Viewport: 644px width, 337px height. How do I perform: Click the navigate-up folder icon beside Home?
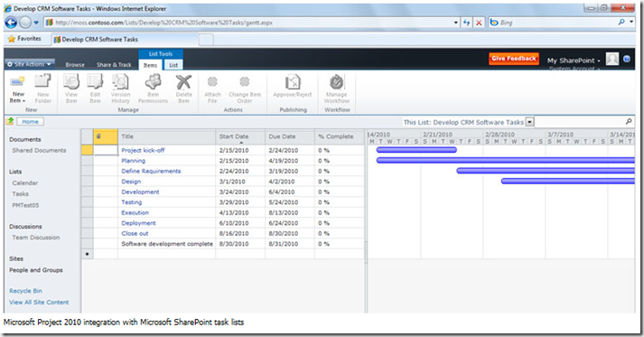10,121
